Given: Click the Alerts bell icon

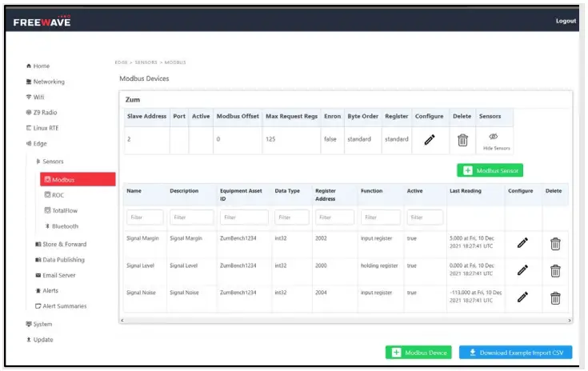Looking at the screenshot, I should (38, 290).
